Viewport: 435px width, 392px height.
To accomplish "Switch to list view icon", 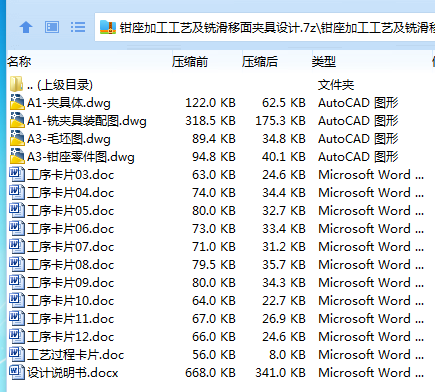I will (x=78, y=27).
